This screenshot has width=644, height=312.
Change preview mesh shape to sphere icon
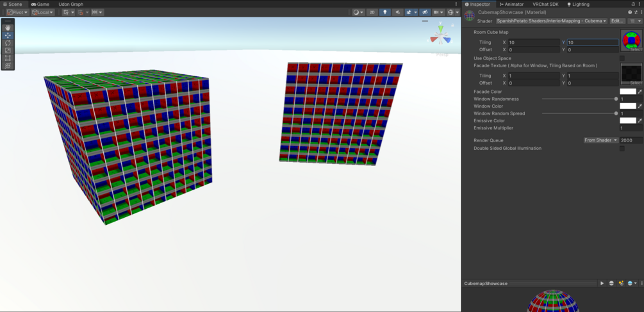pos(611,283)
